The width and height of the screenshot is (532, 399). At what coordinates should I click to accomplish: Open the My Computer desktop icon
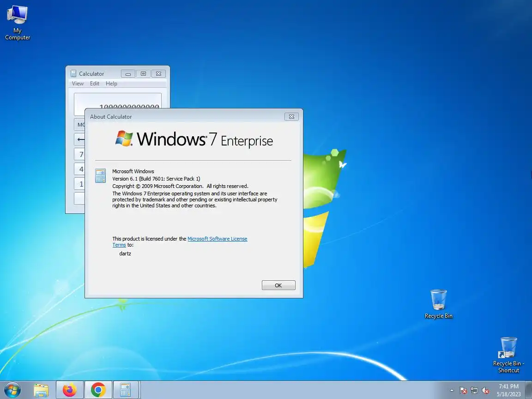17,23
